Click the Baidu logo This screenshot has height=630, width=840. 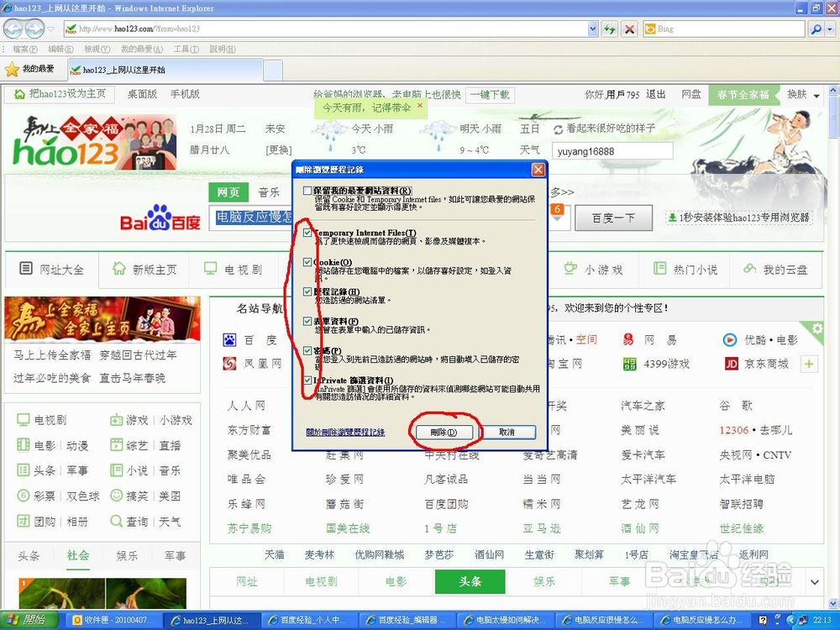click(160, 218)
